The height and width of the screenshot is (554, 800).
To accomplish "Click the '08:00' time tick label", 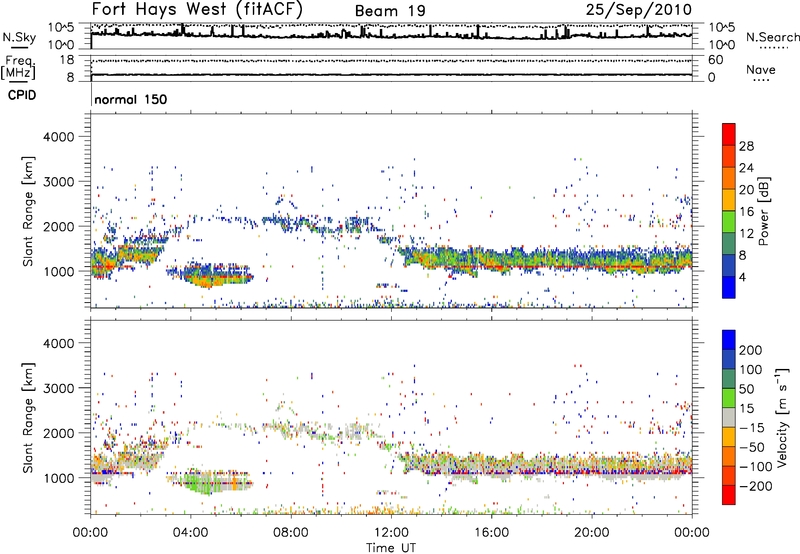I will (x=291, y=533).
